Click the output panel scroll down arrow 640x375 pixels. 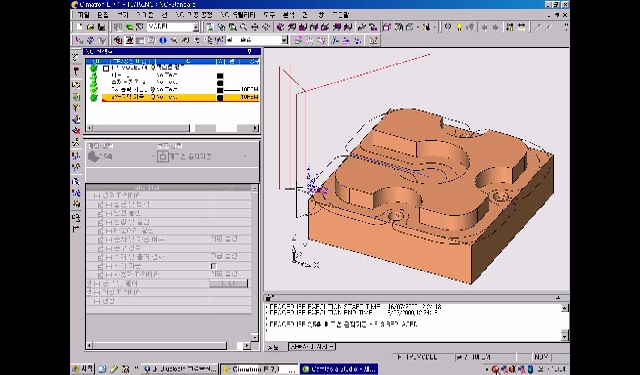565,336
